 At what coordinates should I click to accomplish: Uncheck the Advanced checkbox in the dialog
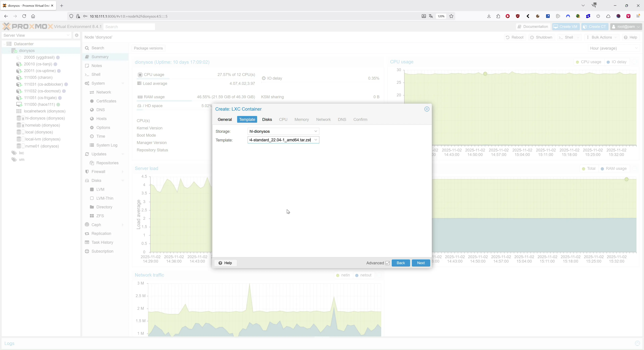pos(388,263)
